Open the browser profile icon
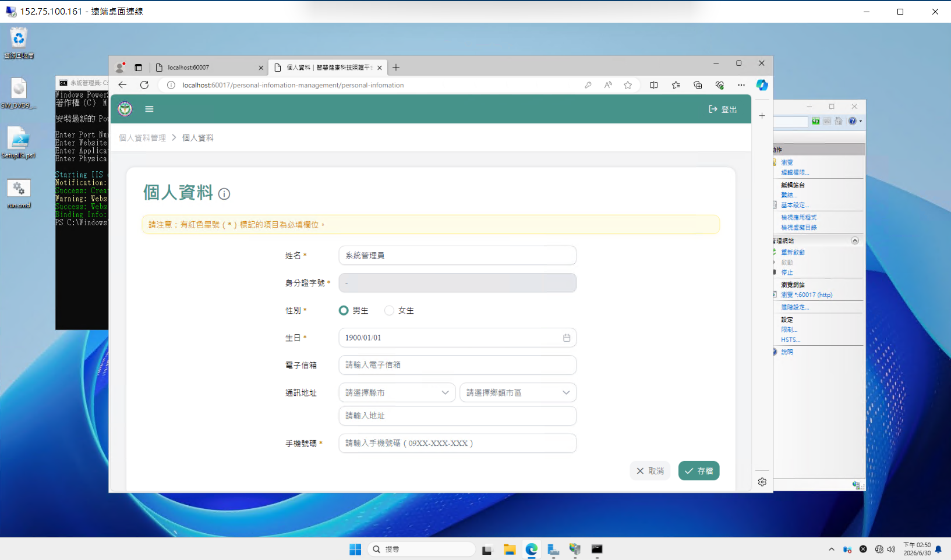The width and height of the screenshot is (951, 560). 120,68
